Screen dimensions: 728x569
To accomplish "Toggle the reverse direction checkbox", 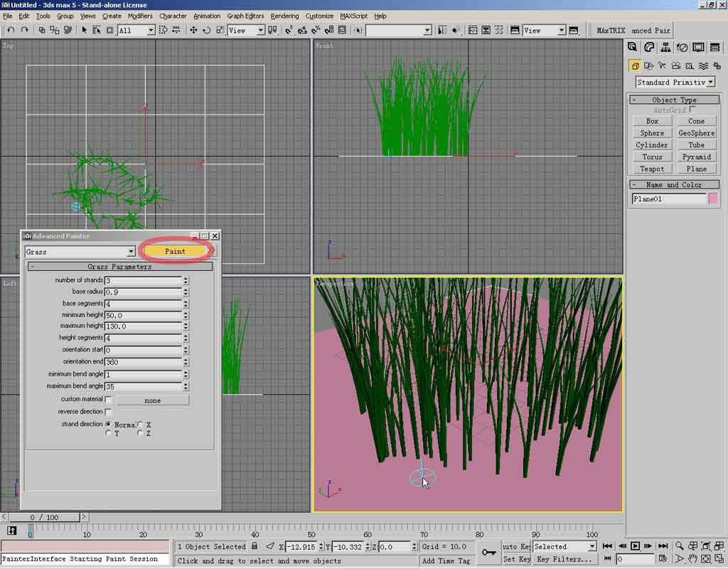I will 108,412.
